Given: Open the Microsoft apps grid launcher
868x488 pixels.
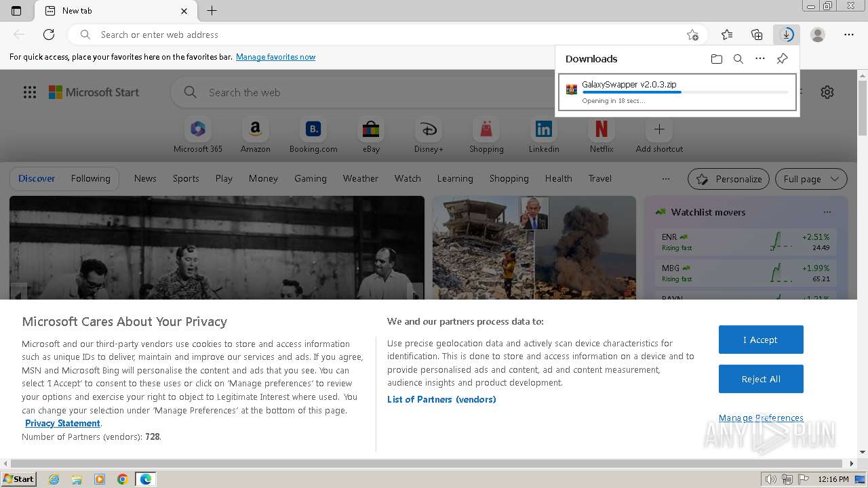Looking at the screenshot, I should point(30,92).
